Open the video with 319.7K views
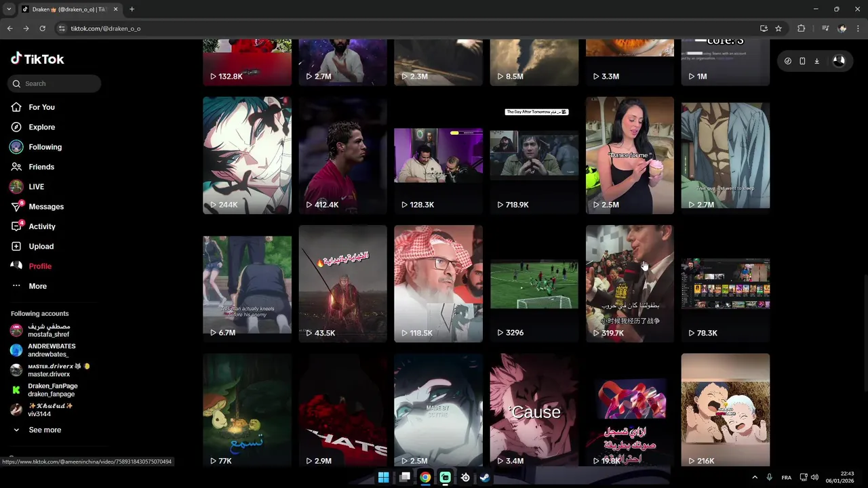This screenshot has width=868, height=488. point(630,283)
